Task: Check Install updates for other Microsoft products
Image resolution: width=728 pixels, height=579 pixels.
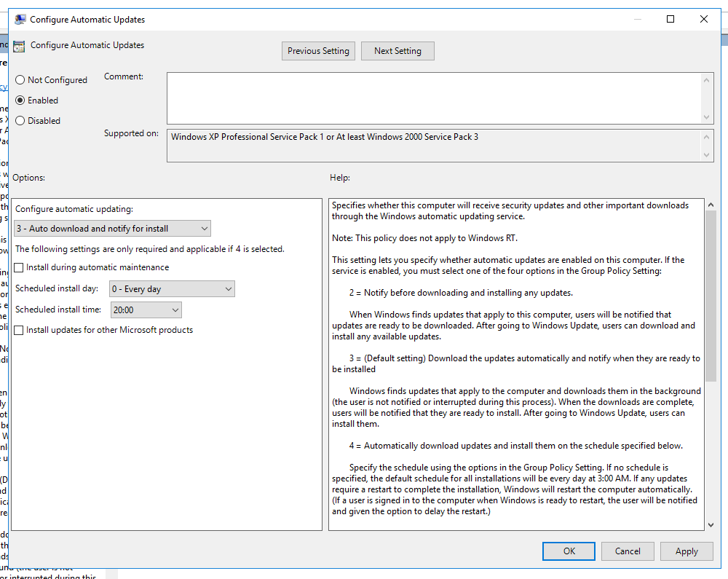Action: point(19,331)
